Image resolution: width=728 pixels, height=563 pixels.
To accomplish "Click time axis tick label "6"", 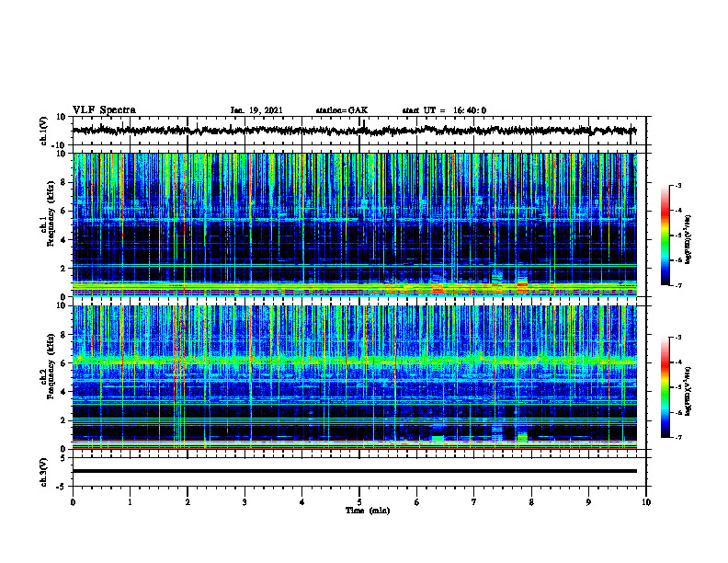I will point(417,502).
